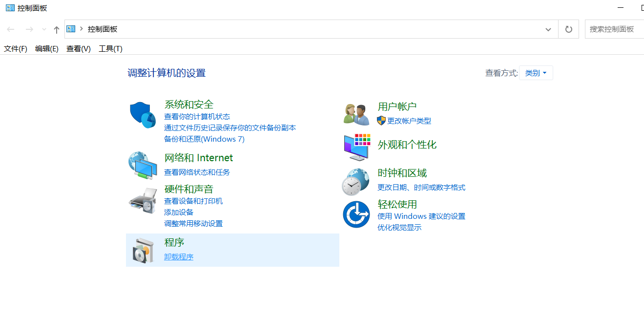Click the forward arrow navigation button
Image resolution: width=644 pixels, height=318 pixels.
pos(29,29)
